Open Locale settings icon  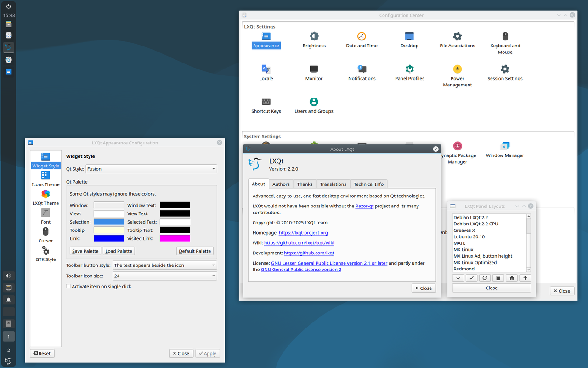coord(266,73)
